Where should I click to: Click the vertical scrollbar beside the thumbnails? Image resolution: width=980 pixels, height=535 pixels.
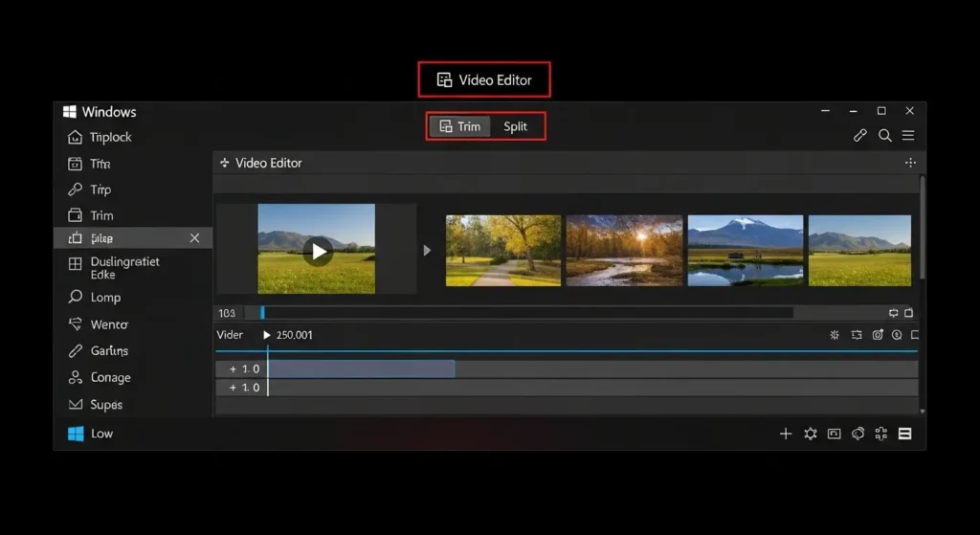[922, 228]
